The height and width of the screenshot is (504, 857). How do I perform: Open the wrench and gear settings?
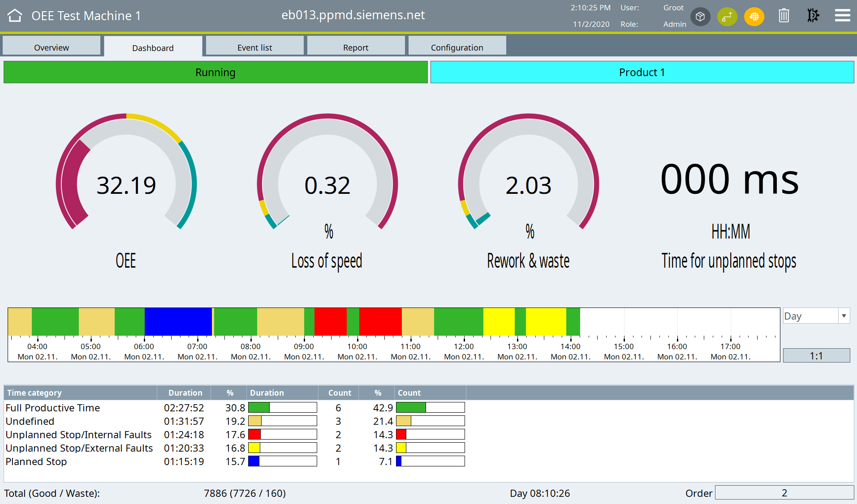813,16
